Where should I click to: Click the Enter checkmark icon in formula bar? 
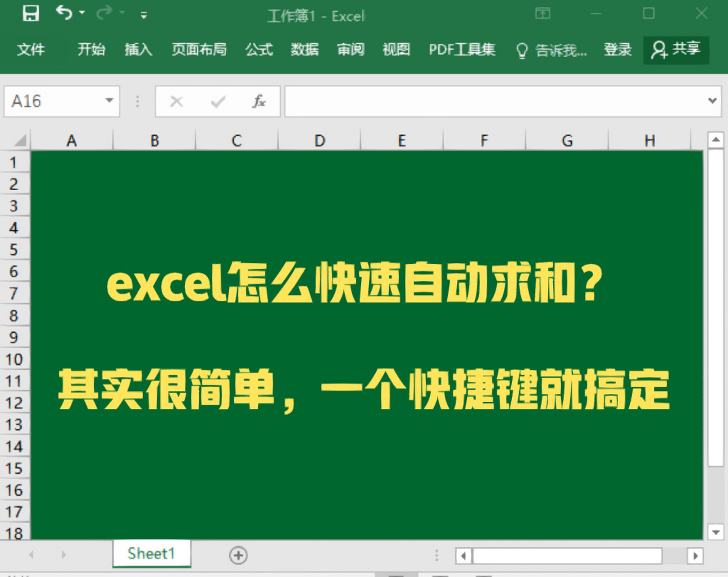point(218,101)
